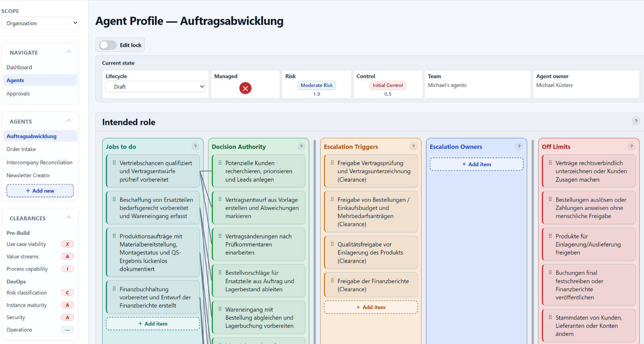Open help for Intended role section
The width and height of the screenshot is (644, 344).
click(636, 121)
